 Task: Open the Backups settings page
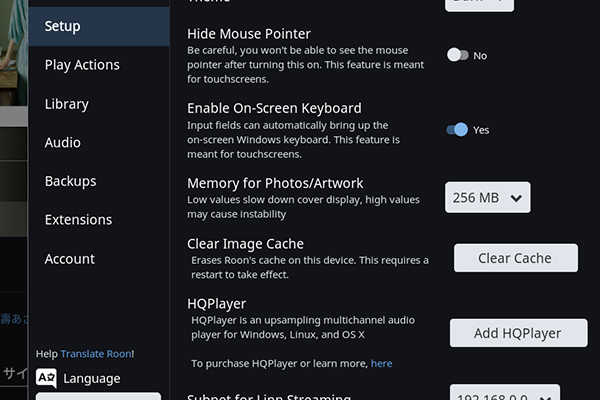pyautogui.click(x=70, y=181)
